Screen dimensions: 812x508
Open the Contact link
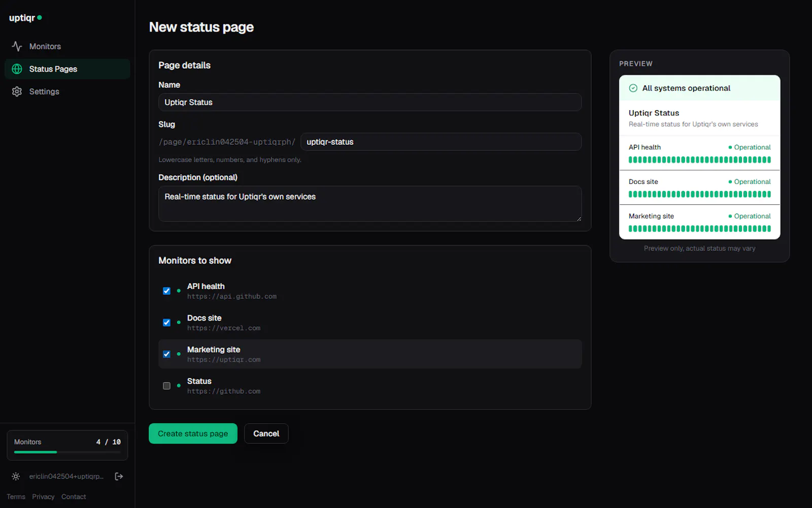[x=74, y=497]
